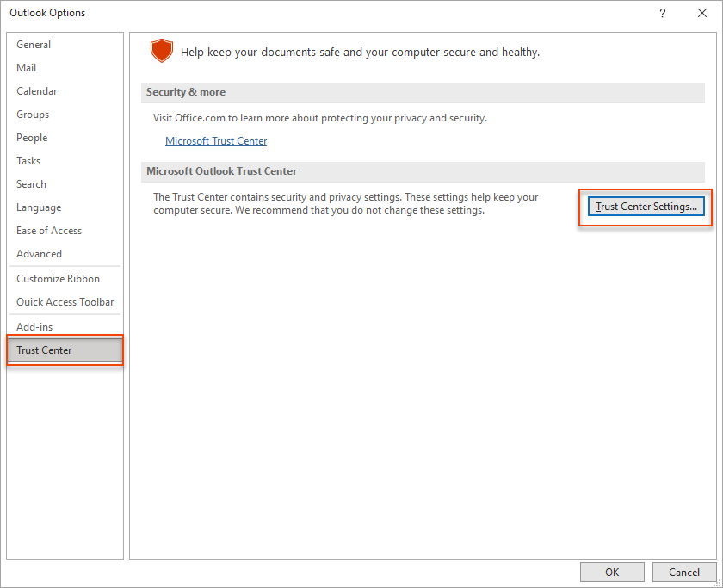Open Quick Access Toolbar settings
The width and height of the screenshot is (723, 588).
65,302
